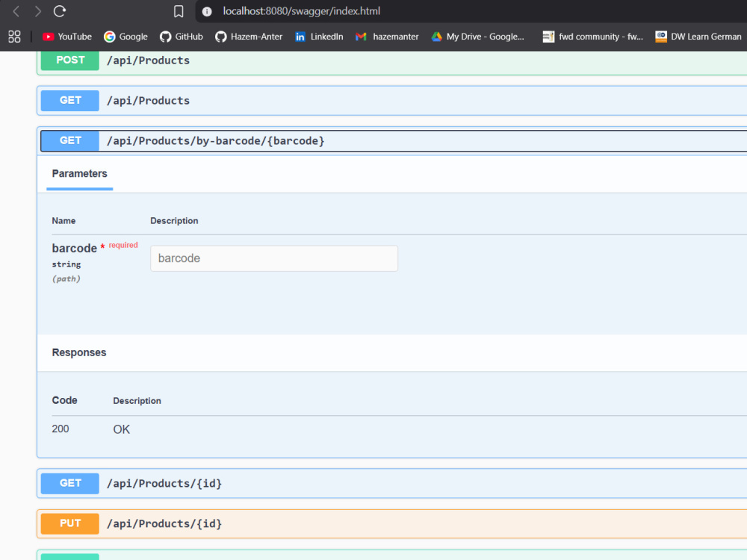Click the address bar URL localhost:8080/swagger
Screen dimensions: 747x560
302,11
